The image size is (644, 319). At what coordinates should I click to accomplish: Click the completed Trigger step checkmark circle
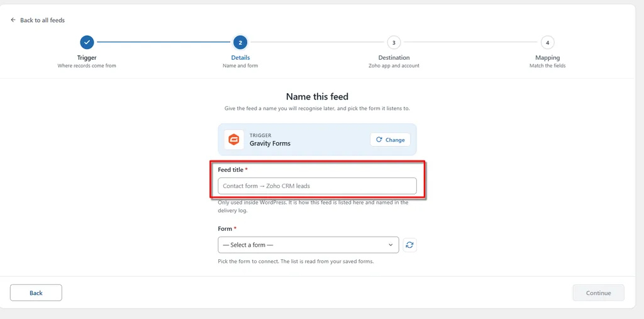tap(87, 42)
